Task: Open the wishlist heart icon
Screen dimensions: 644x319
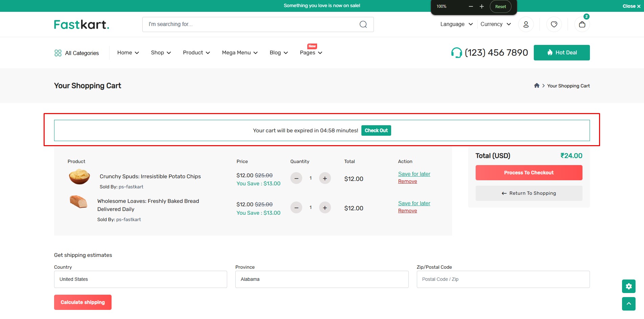Action: click(554, 24)
